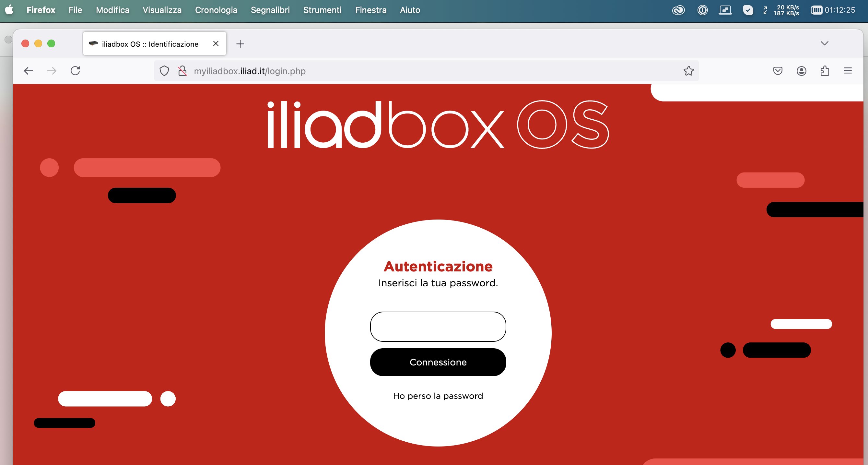
Task: Open the Segnalibri menu
Action: tap(270, 10)
